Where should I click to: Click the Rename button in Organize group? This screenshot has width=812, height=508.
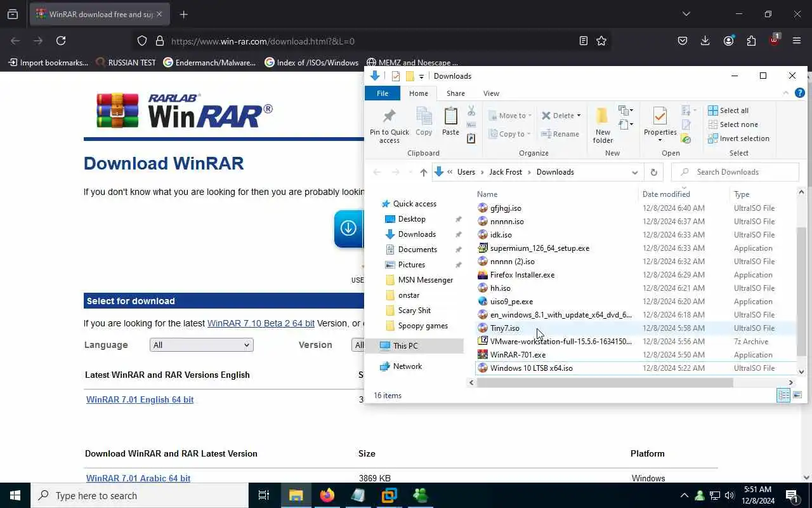(560, 134)
